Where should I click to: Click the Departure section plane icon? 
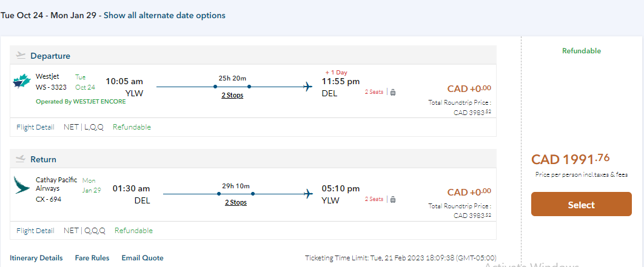tap(21, 56)
